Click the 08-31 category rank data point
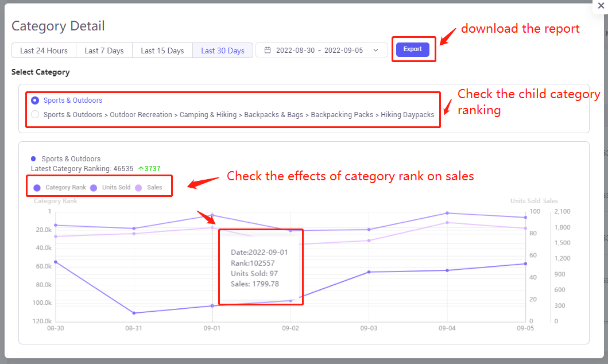The image size is (608, 364). 134,313
